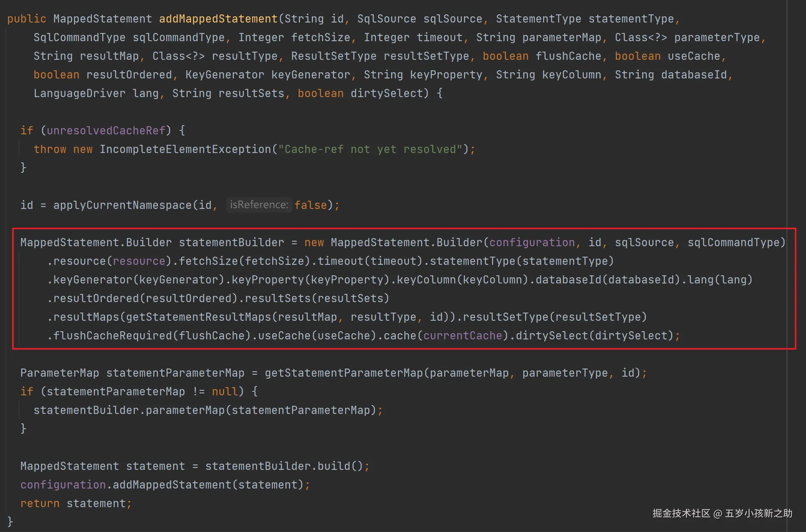The height and width of the screenshot is (532, 806).
Task: Click getStatementParameterMap method call
Action: click(x=344, y=373)
